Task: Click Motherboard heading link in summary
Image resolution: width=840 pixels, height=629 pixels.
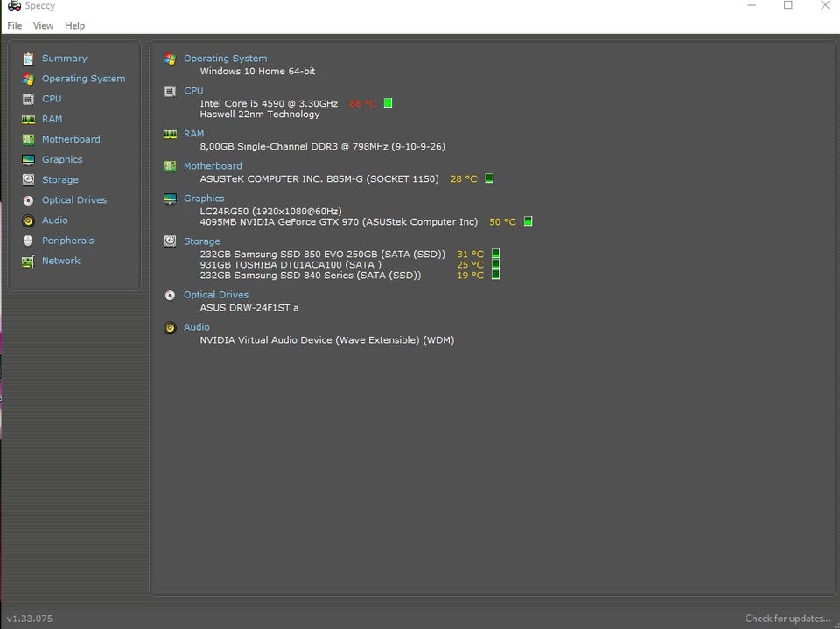Action: point(213,166)
